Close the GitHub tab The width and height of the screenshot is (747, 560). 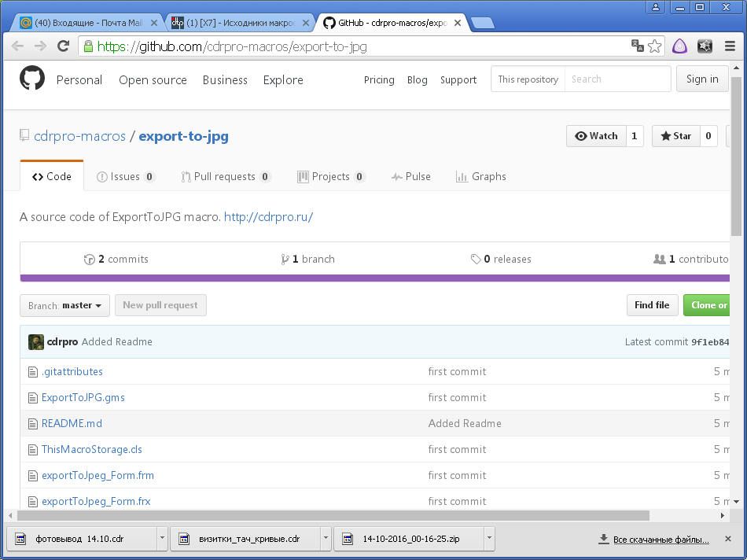coord(458,22)
